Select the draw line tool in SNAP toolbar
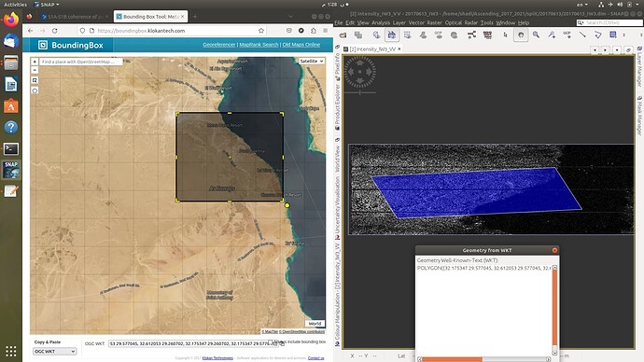 (x=582, y=35)
